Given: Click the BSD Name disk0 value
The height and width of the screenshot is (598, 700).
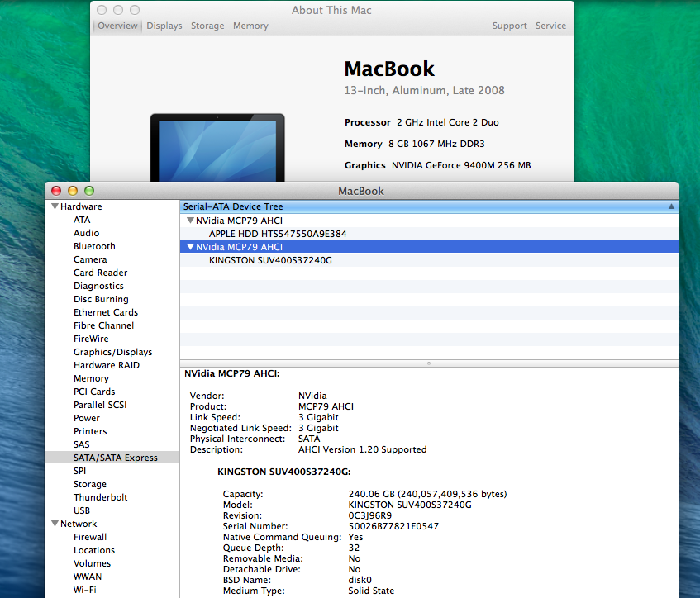Looking at the screenshot, I should coord(360,580).
